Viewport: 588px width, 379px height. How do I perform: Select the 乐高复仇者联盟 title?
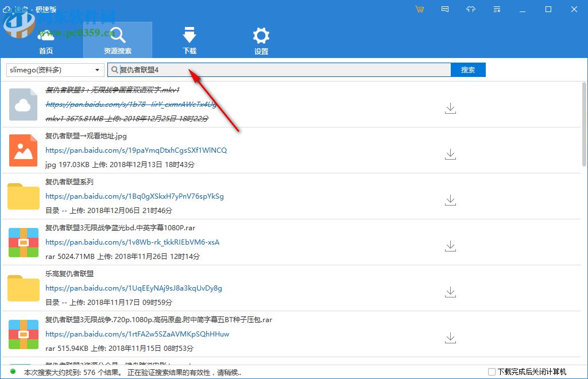[x=69, y=274]
